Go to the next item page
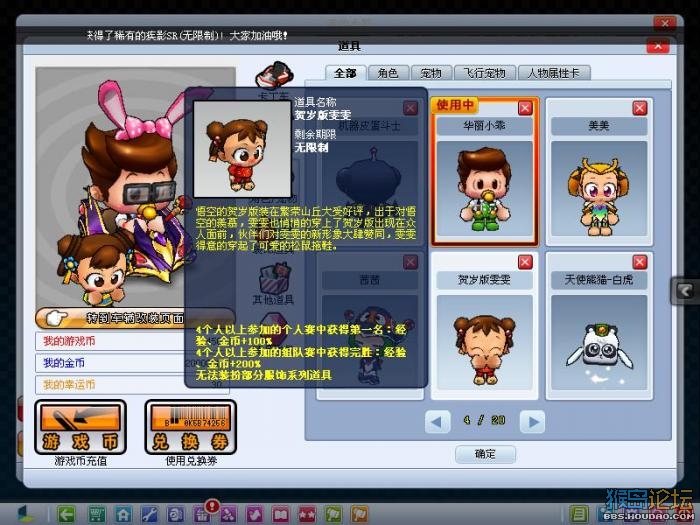The width and height of the screenshot is (700, 525). (x=533, y=421)
